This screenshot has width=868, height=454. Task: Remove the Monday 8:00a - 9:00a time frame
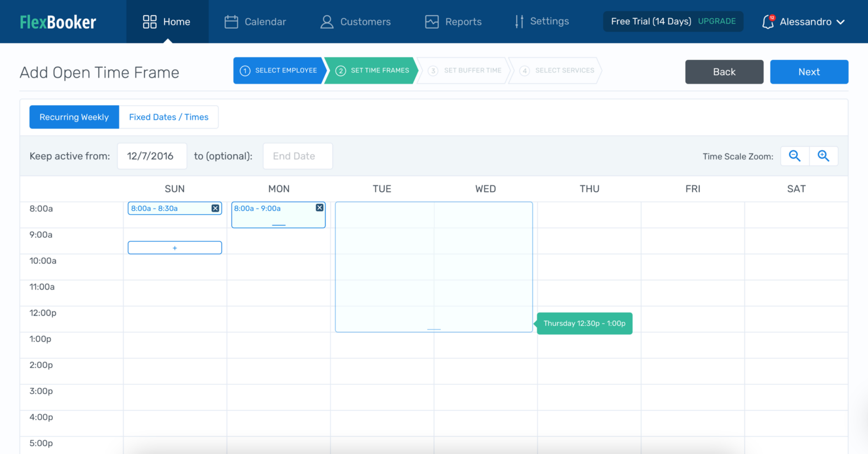(319, 207)
